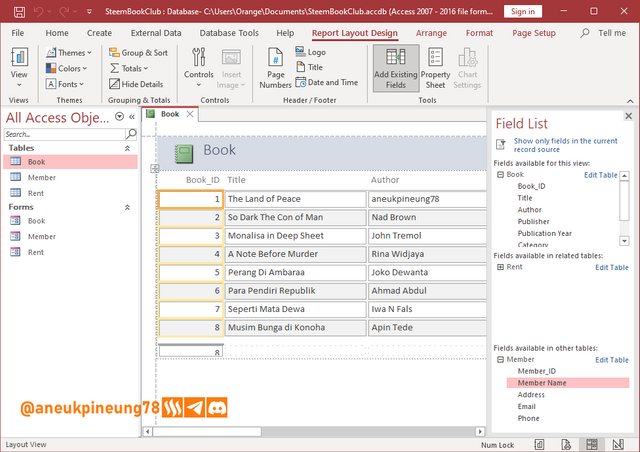Open the Fonts dropdown
Screen dimensions: 640x452
(64, 84)
